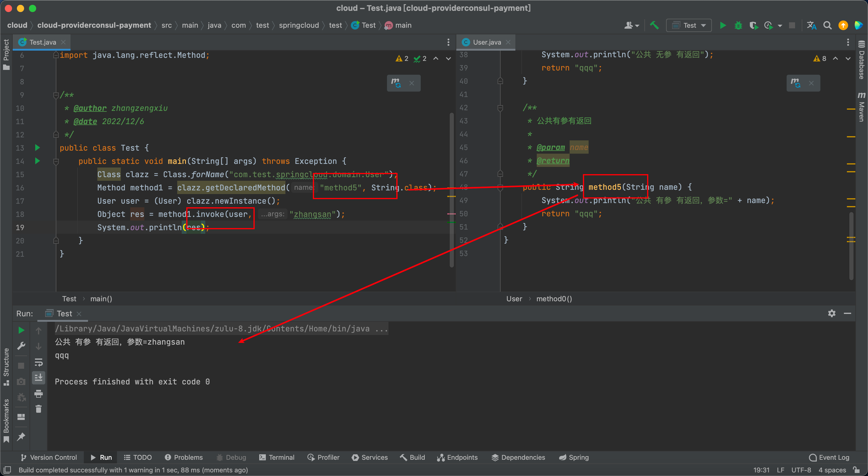The height and width of the screenshot is (476, 868).
Task: Toggle soft-wrap icon in Run console
Action: click(39, 362)
